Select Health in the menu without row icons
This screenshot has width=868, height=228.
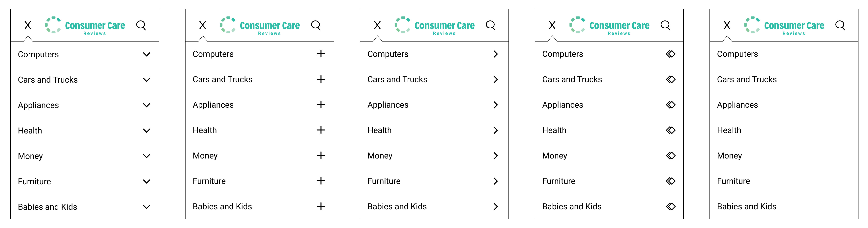(x=729, y=130)
